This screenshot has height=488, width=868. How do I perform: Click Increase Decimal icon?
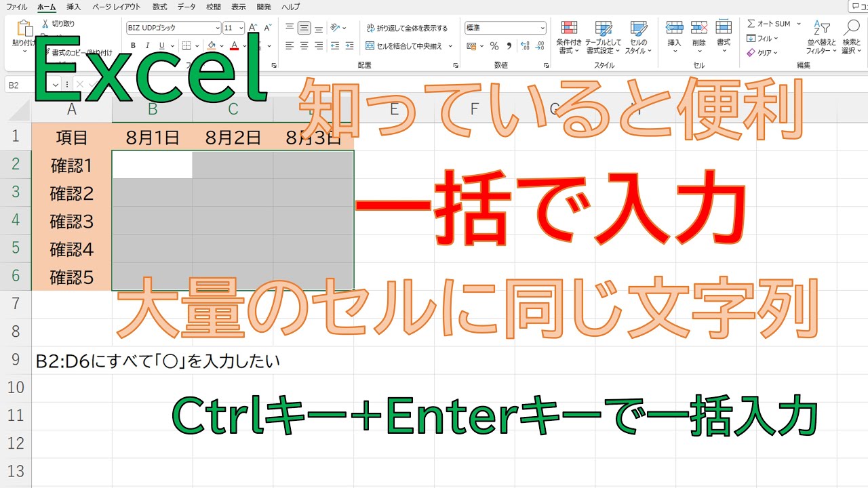(x=526, y=46)
